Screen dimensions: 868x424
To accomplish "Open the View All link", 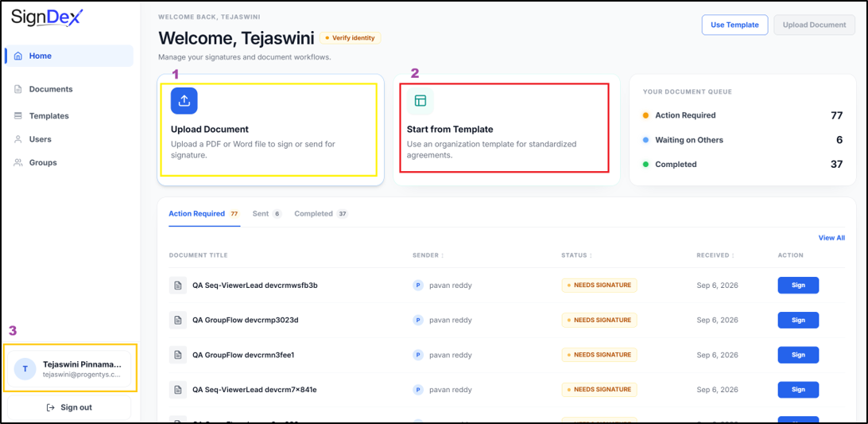I will pyautogui.click(x=831, y=238).
